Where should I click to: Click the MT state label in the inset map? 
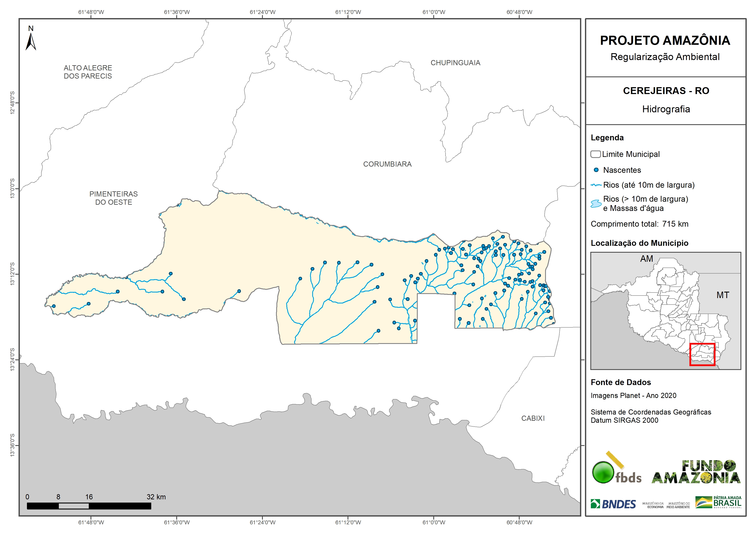723,295
